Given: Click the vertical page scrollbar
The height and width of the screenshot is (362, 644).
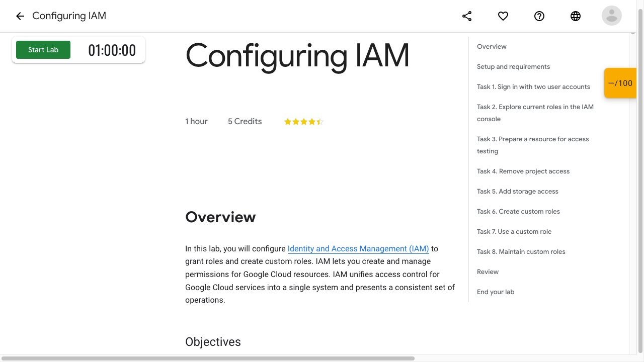Looking at the screenshot, I should click(640, 181).
